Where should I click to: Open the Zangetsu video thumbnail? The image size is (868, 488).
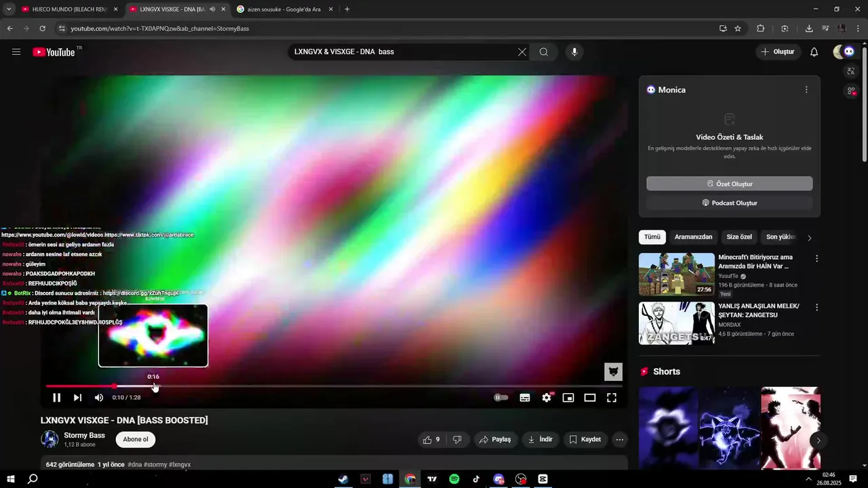[677, 323]
